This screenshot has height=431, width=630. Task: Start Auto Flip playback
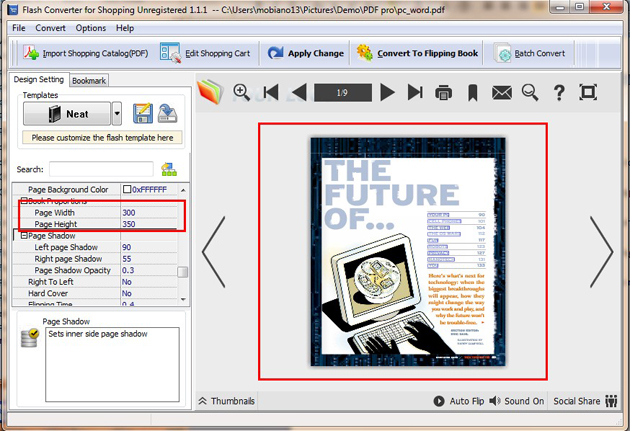(458, 401)
